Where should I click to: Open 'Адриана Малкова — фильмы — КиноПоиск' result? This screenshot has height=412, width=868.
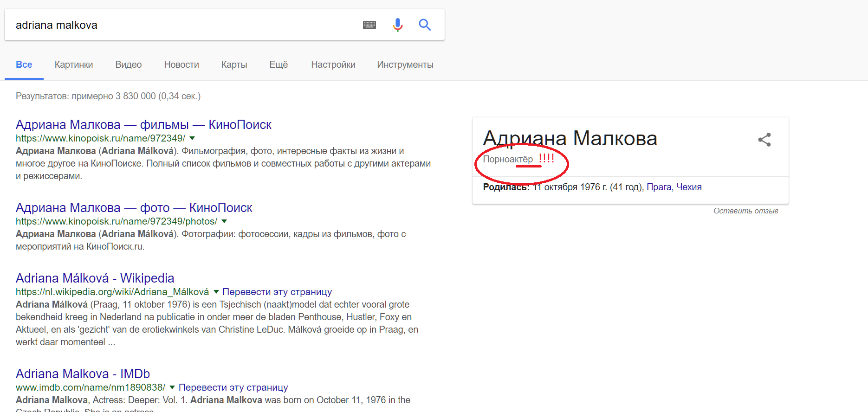[x=143, y=125]
